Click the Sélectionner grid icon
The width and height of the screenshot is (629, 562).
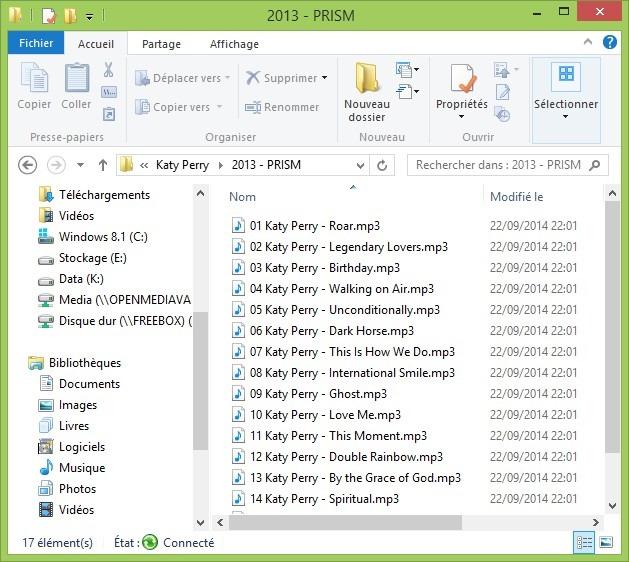566,75
